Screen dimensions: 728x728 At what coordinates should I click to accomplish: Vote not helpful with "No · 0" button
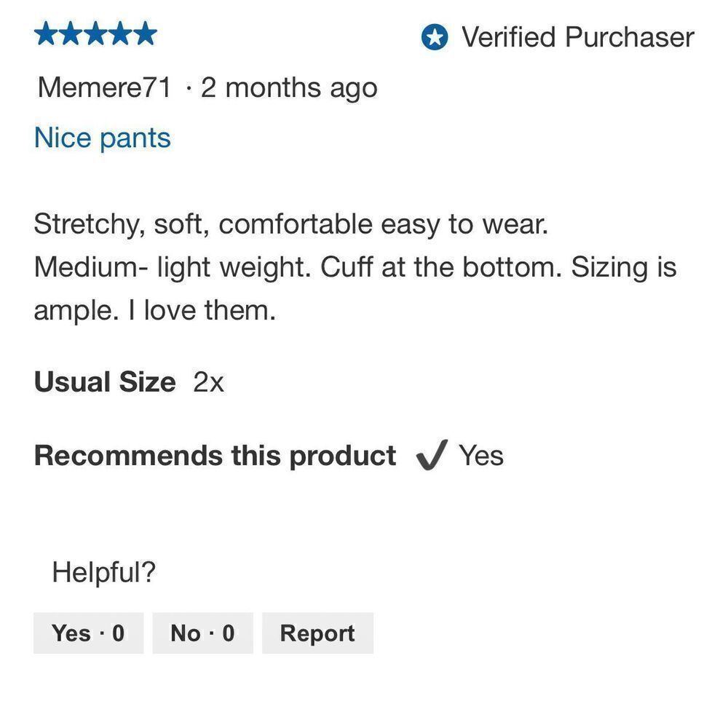pos(202,633)
